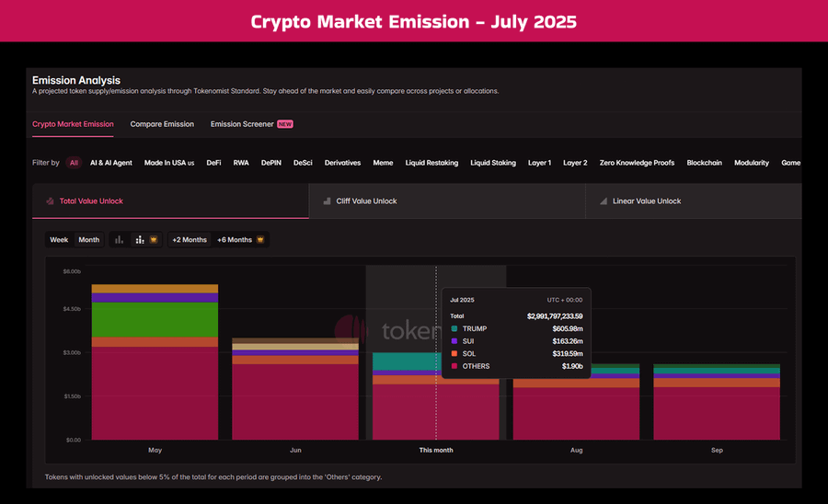
Task: Click the 'May' axis label
Action: click(155, 450)
